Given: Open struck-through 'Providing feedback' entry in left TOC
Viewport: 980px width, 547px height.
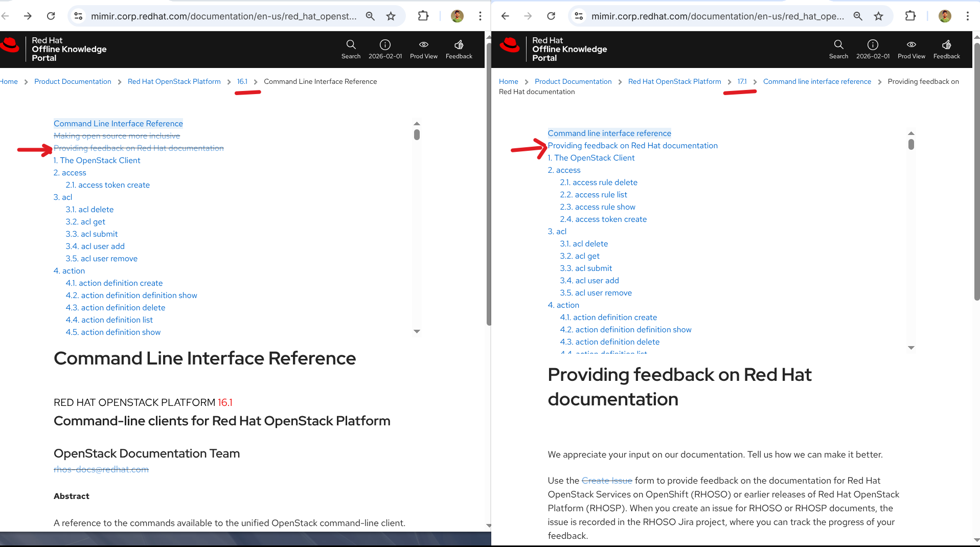Looking at the screenshot, I should click(139, 148).
